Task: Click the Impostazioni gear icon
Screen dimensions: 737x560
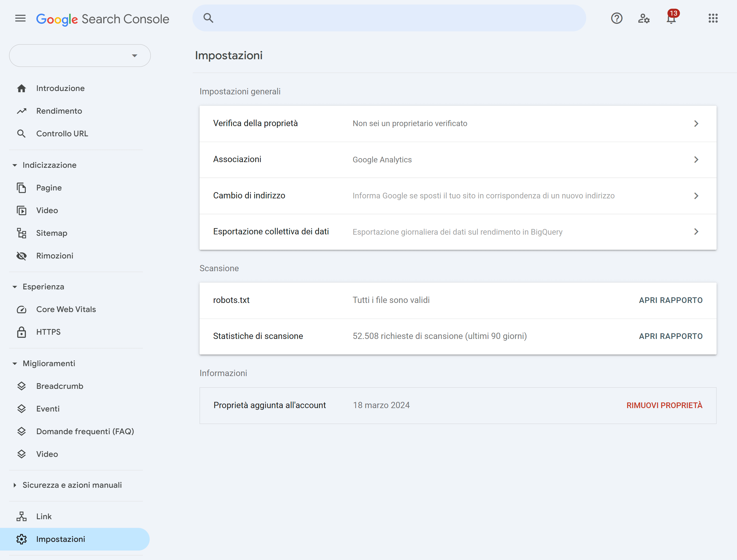Action: pos(22,539)
